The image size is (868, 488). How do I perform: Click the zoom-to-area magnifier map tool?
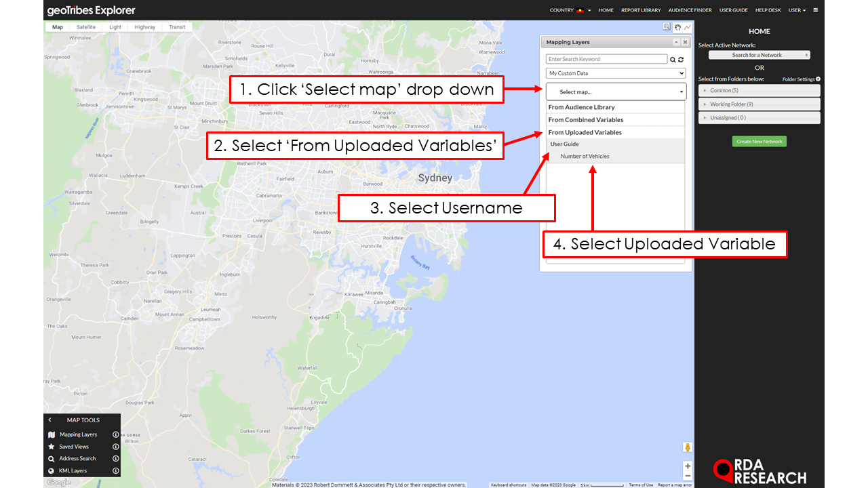tap(667, 26)
